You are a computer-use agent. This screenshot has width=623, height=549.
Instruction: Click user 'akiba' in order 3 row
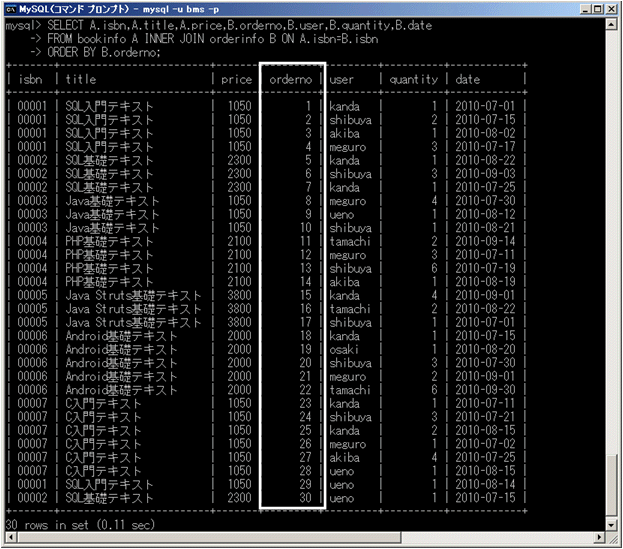(344, 133)
